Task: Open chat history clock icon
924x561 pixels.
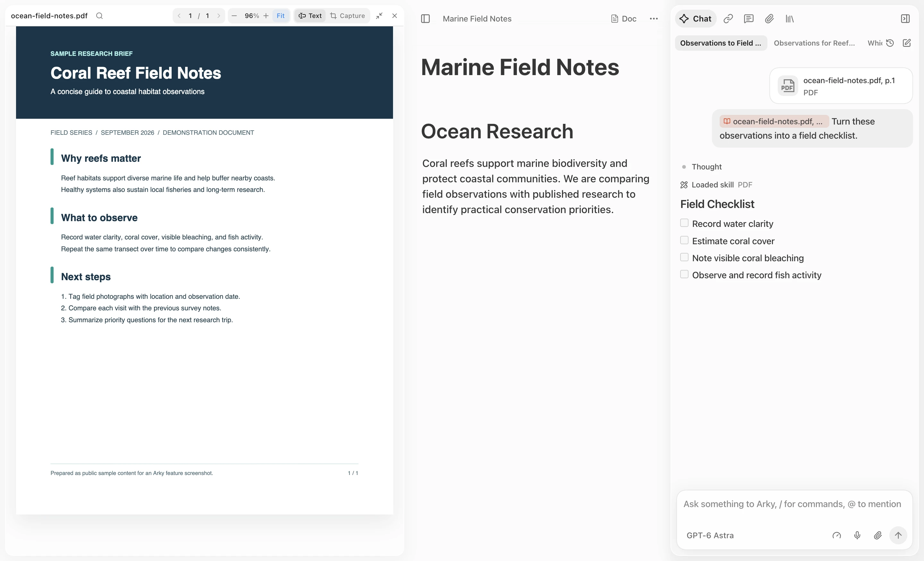Action: tap(890, 43)
